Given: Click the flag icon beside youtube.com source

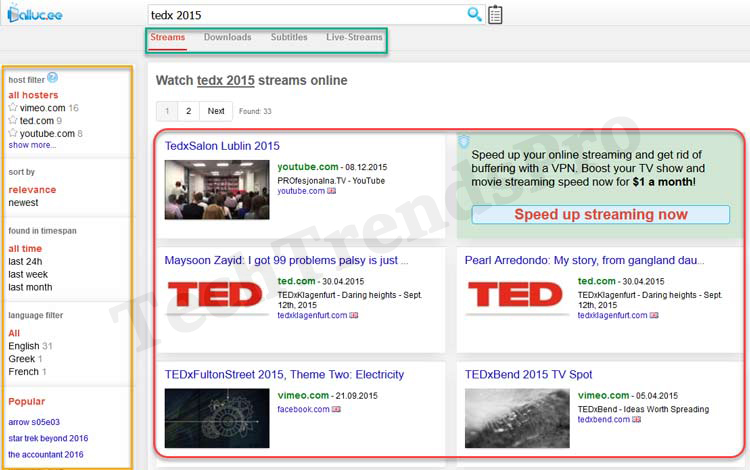Looking at the screenshot, I should [x=331, y=191].
